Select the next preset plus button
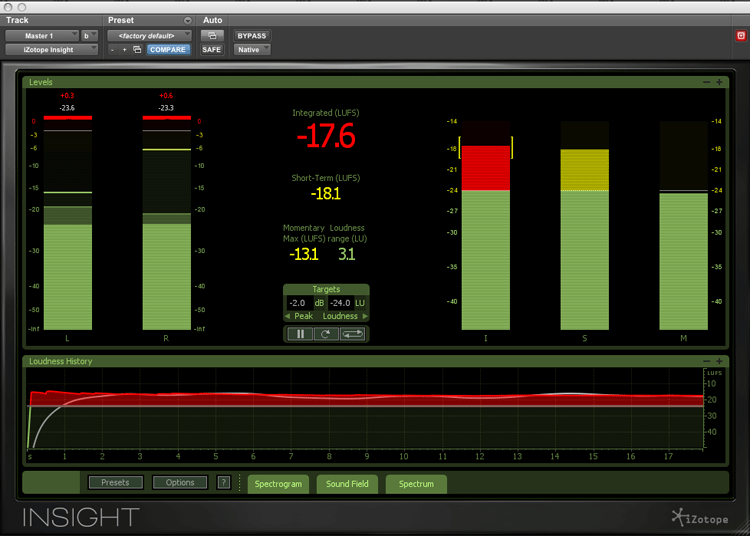Screen dimensions: 750x536 click(x=124, y=50)
